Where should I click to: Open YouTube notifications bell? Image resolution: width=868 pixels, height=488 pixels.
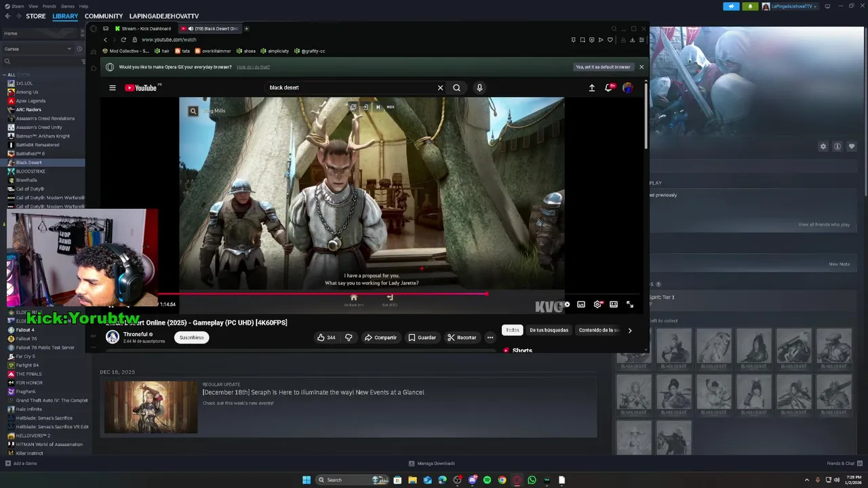[609, 87]
